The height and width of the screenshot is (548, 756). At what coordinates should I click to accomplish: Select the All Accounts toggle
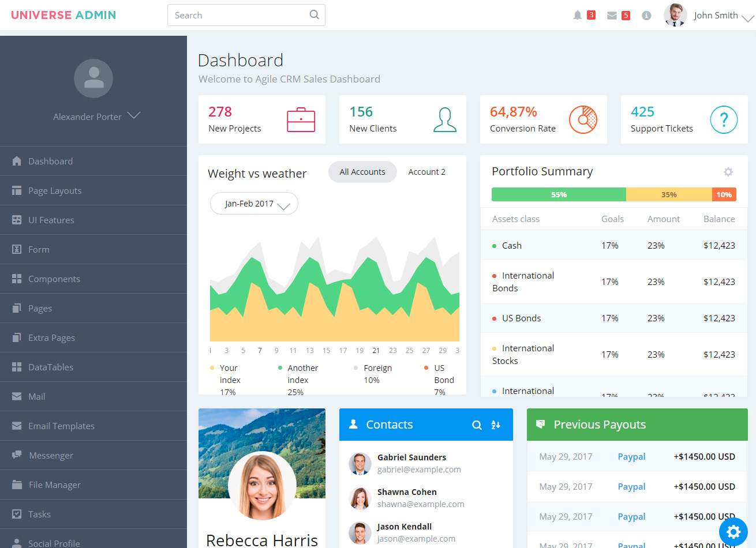[x=362, y=172]
